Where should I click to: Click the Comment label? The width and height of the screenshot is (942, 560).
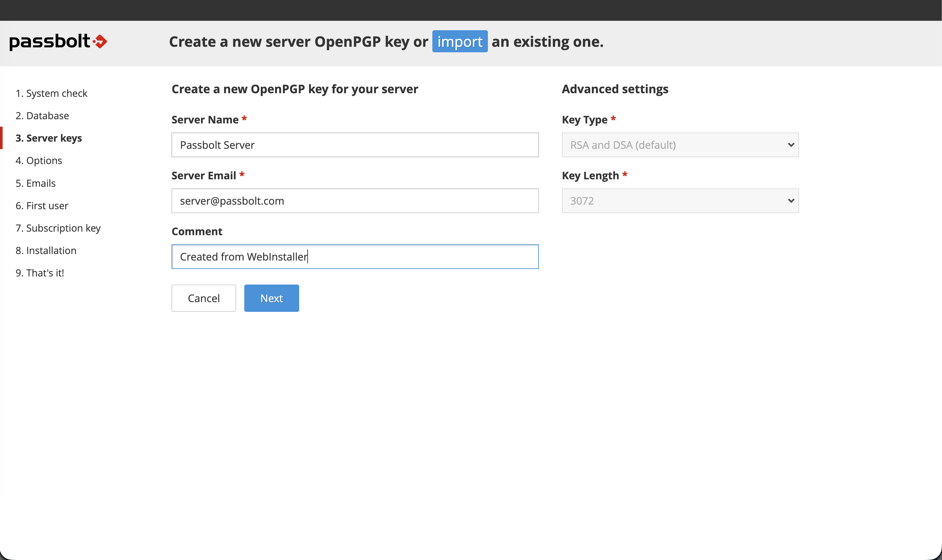(x=197, y=231)
